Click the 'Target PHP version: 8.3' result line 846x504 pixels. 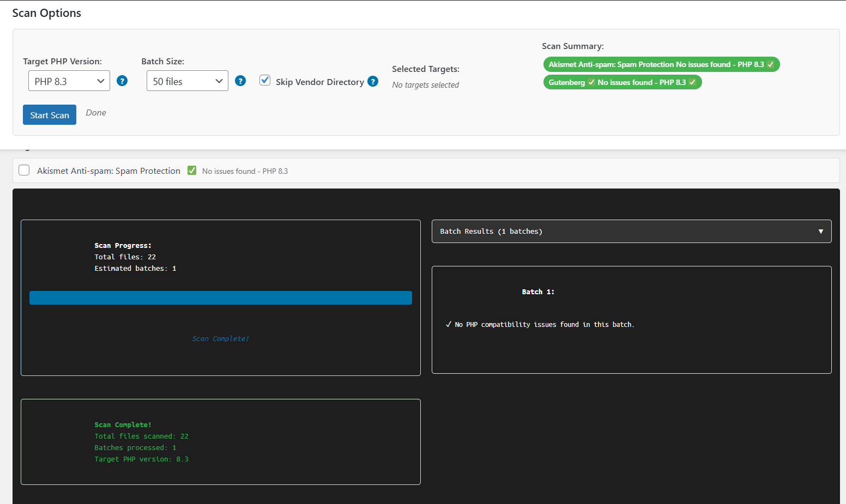pos(142,459)
